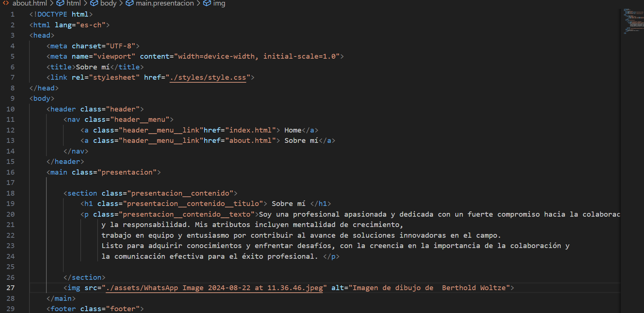The image size is (644, 313).
Task: Click the href="about.html" attribute
Action: 240,141
